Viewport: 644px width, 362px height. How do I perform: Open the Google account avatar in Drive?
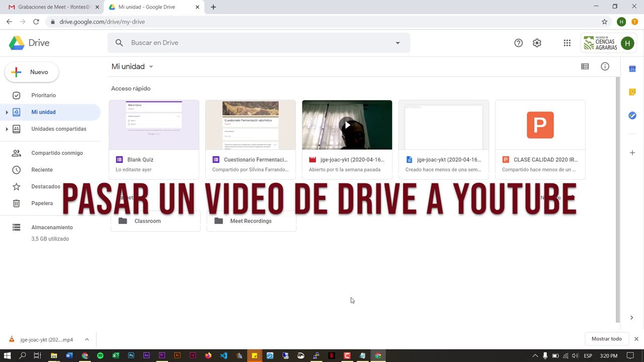(627, 43)
